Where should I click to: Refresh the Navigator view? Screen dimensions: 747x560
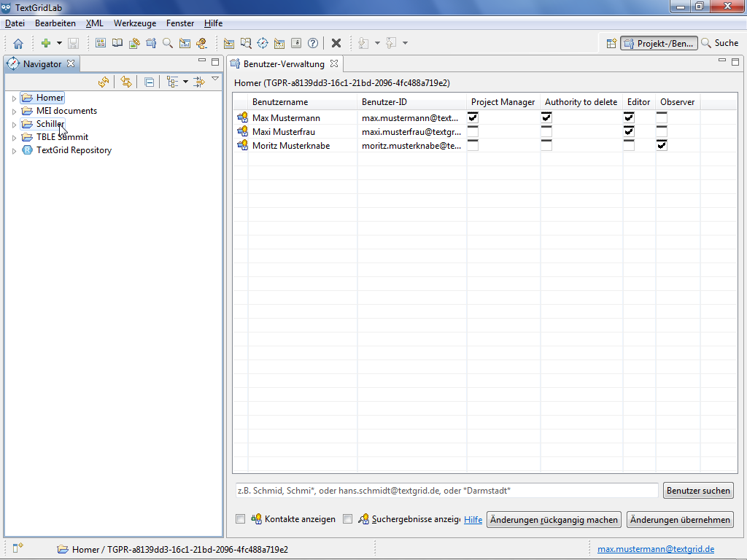(104, 82)
